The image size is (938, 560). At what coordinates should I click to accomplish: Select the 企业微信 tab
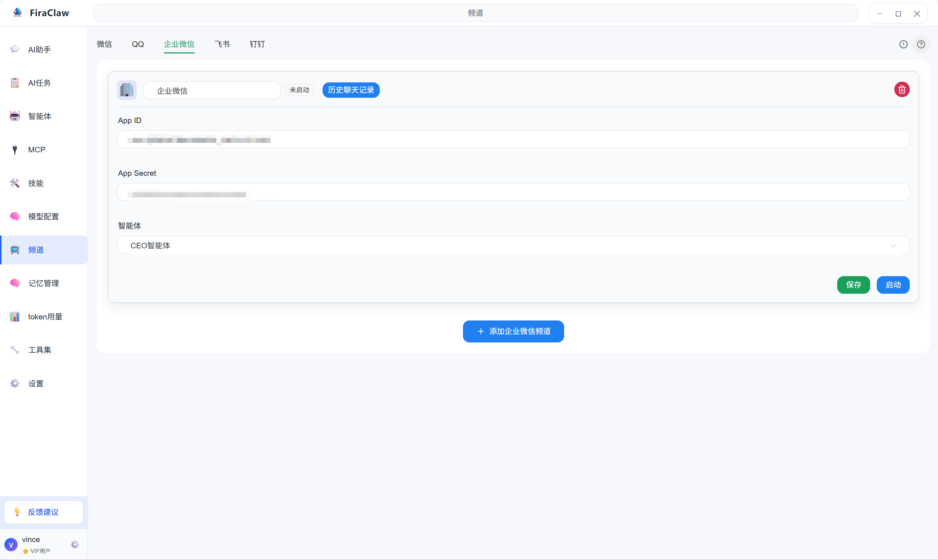point(179,44)
